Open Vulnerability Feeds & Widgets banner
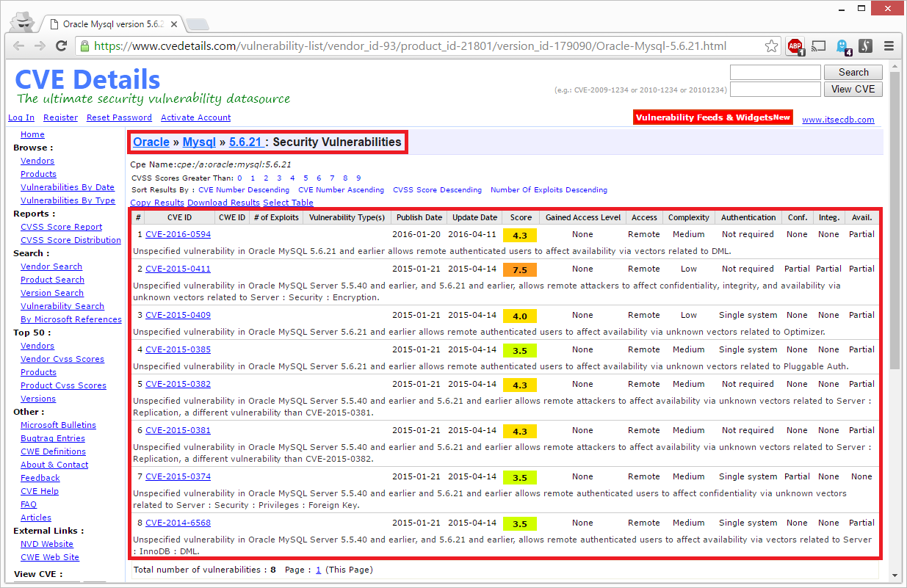Screen dimensions: 907x588 (x=712, y=117)
